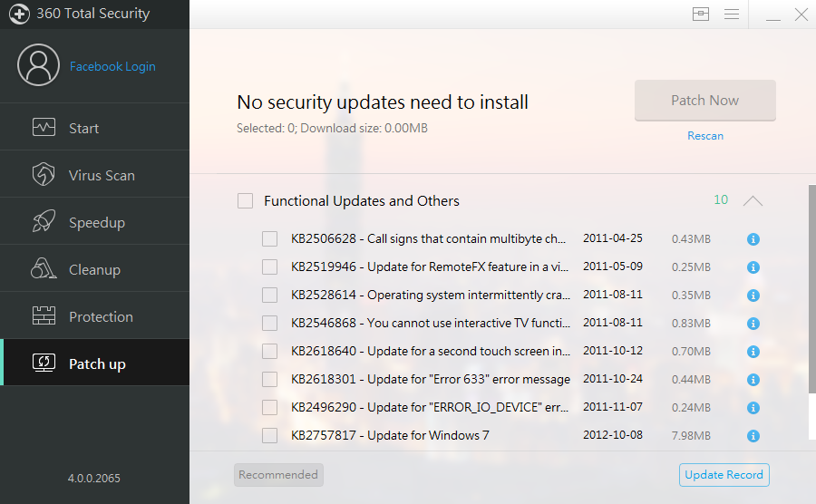Go to the Cleanup section
The height and width of the screenshot is (504, 816).
click(x=94, y=270)
